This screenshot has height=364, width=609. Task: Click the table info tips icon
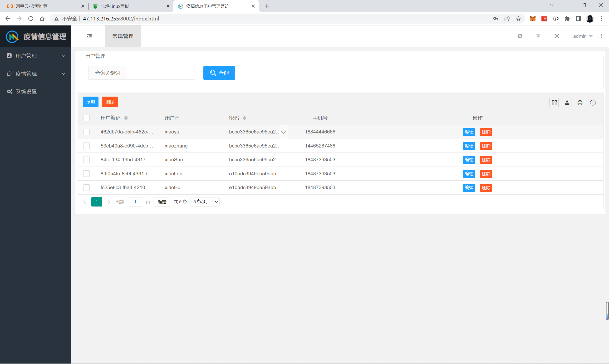pyautogui.click(x=592, y=103)
